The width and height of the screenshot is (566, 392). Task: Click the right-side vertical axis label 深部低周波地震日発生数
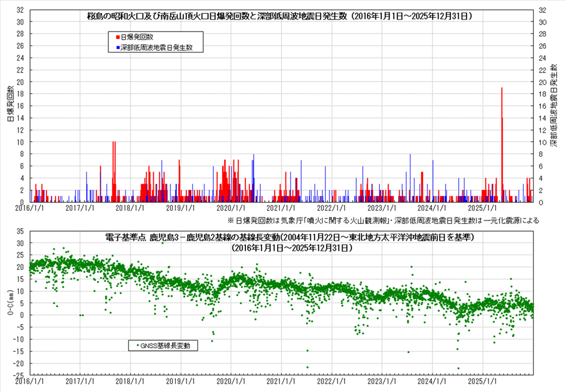(x=553, y=106)
